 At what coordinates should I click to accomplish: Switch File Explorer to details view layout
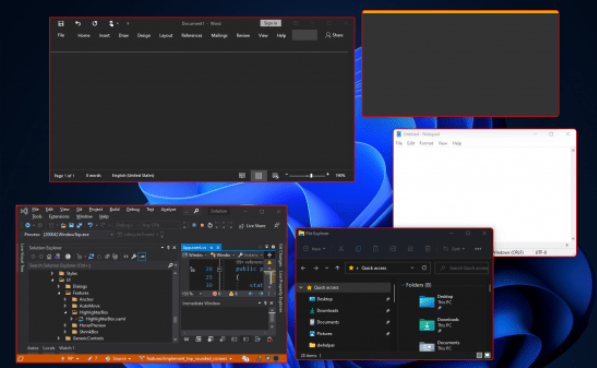479,355
